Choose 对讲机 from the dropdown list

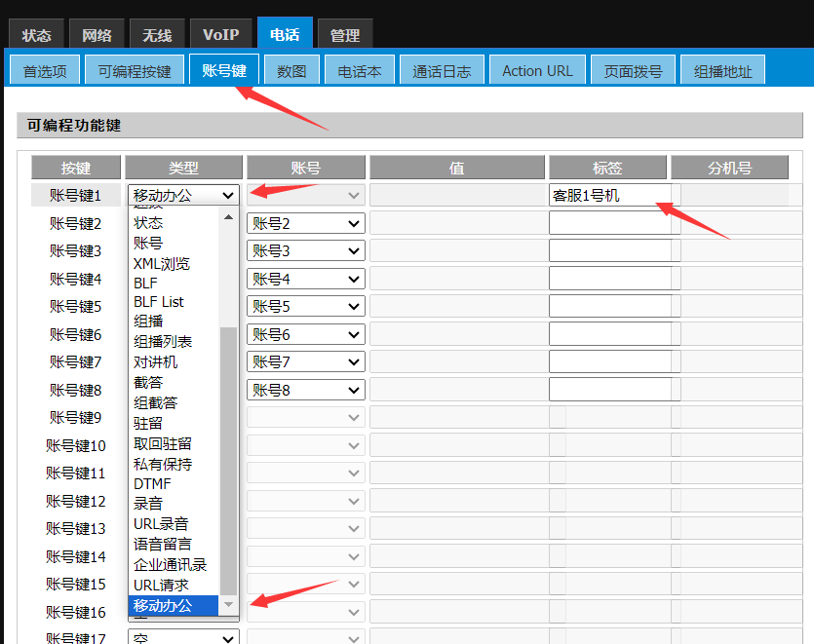[155, 362]
